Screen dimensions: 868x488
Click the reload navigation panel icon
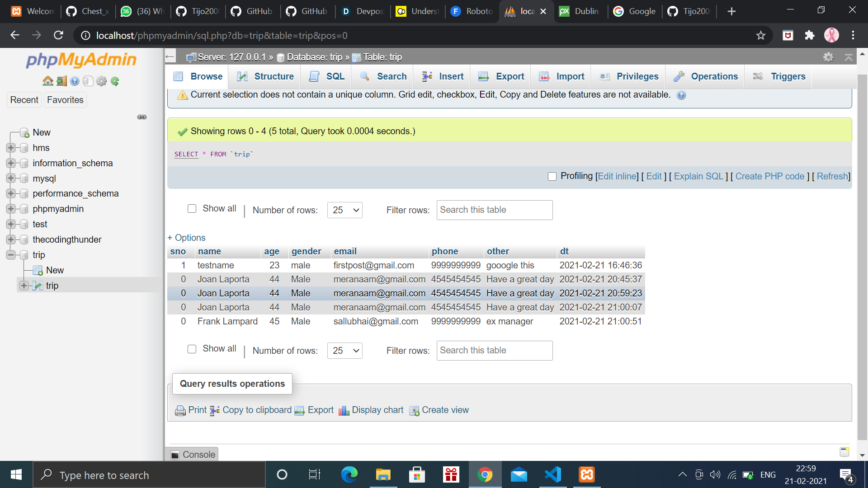[115, 81]
